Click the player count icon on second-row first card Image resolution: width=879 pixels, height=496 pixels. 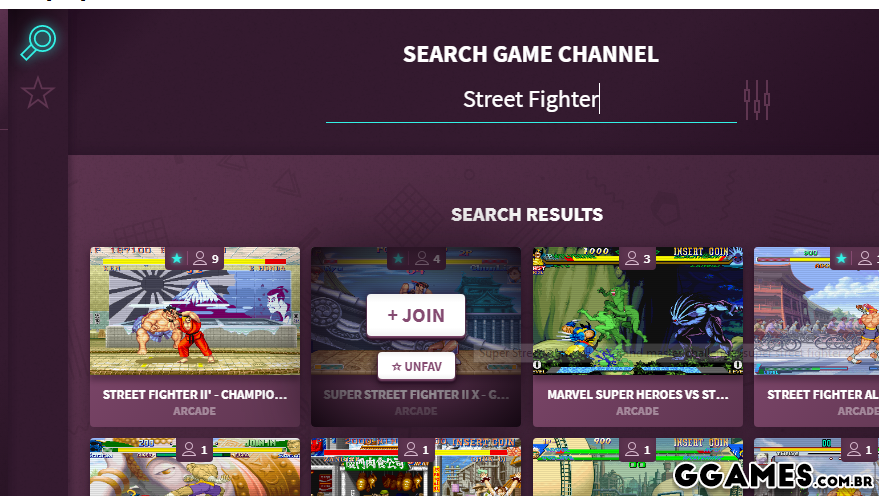pos(189,449)
